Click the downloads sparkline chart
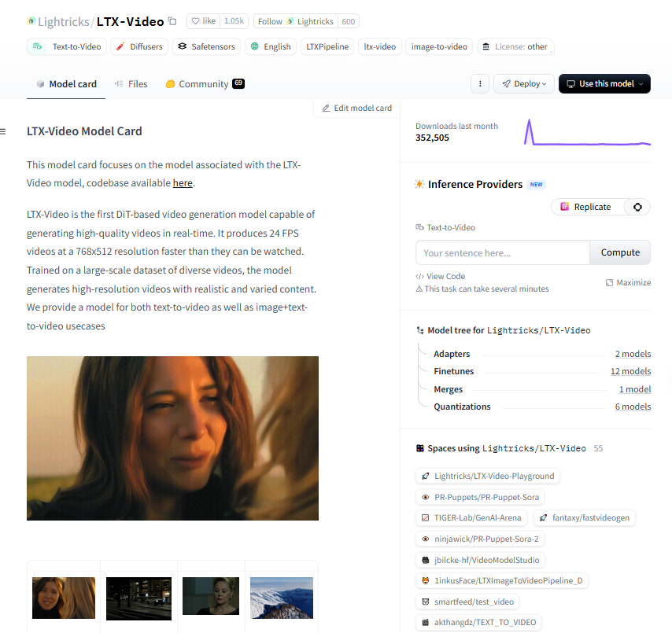The height and width of the screenshot is (633, 672). point(587,133)
